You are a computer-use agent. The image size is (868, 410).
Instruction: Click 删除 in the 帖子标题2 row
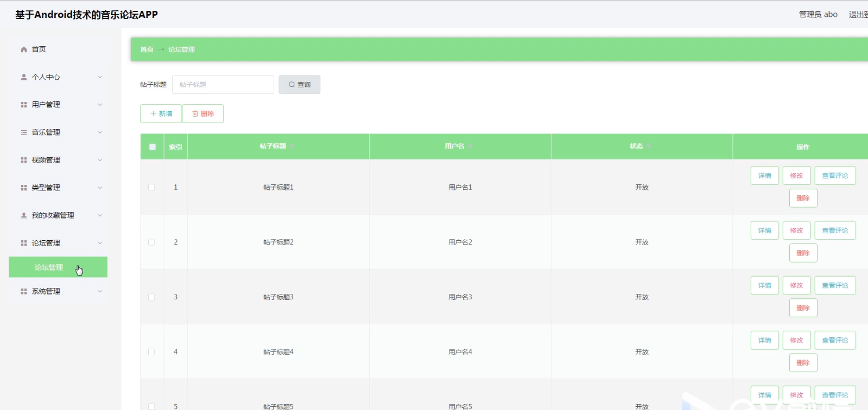(803, 253)
